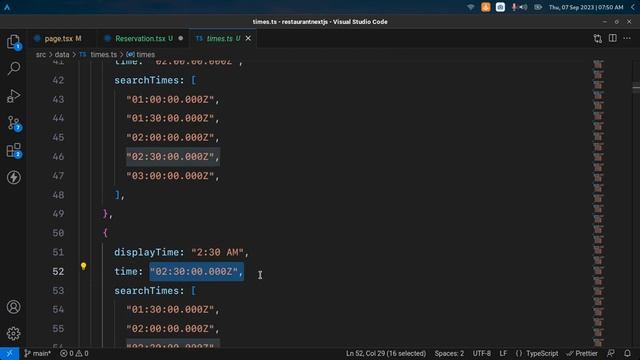
Task: Open the Run and Debug view
Action: [x=13, y=96]
